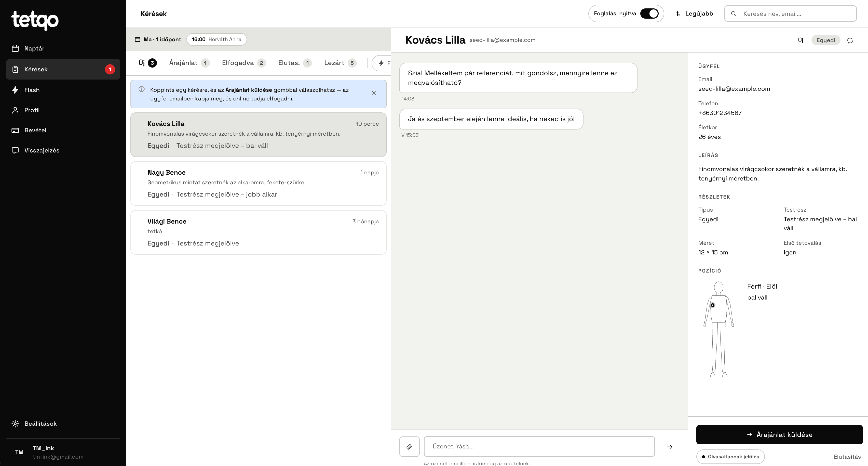Viewport: 868px width, 466px height.
Task: Open the Lezárt tab
Action: 340,63
